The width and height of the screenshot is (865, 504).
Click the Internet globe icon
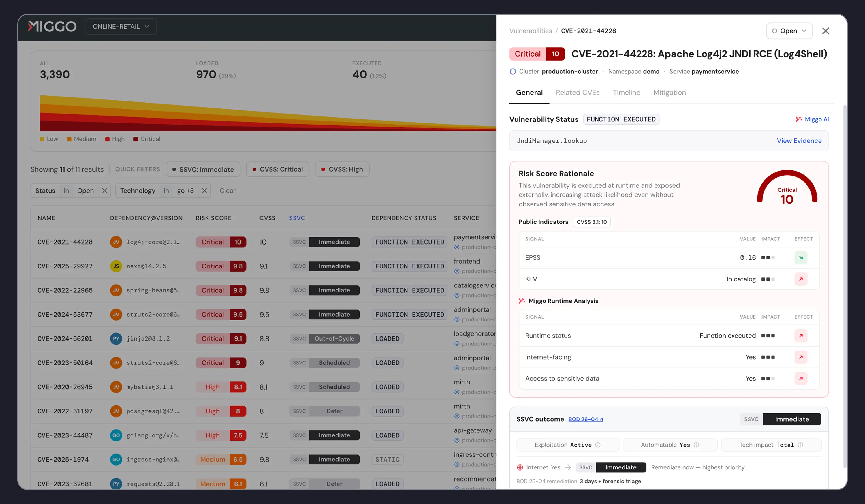(520, 468)
